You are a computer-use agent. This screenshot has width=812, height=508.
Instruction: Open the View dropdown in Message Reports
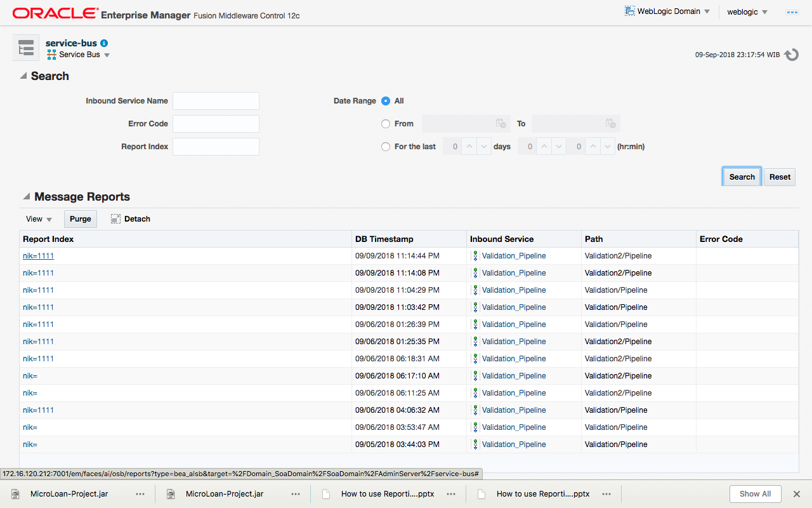(38, 218)
